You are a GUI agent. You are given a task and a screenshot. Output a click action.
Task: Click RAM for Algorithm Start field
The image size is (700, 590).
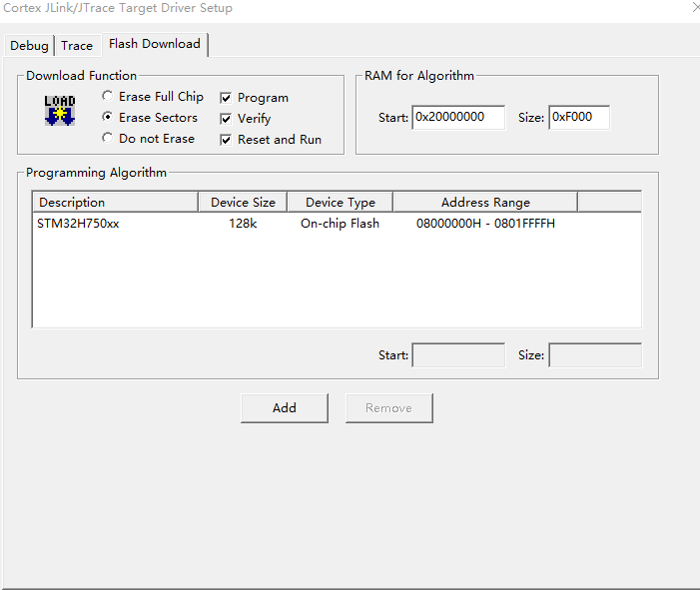click(458, 117)
